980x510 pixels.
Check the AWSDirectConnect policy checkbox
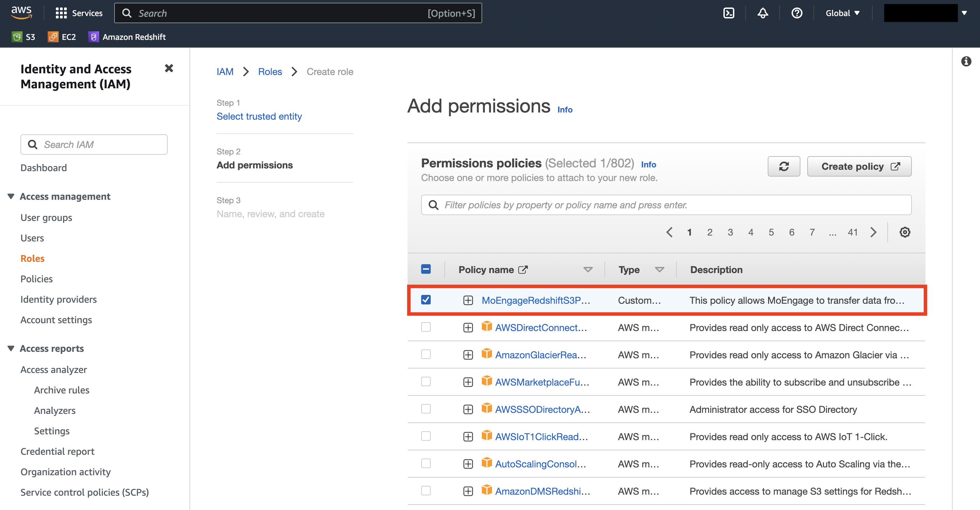click(x=426, y=327)
